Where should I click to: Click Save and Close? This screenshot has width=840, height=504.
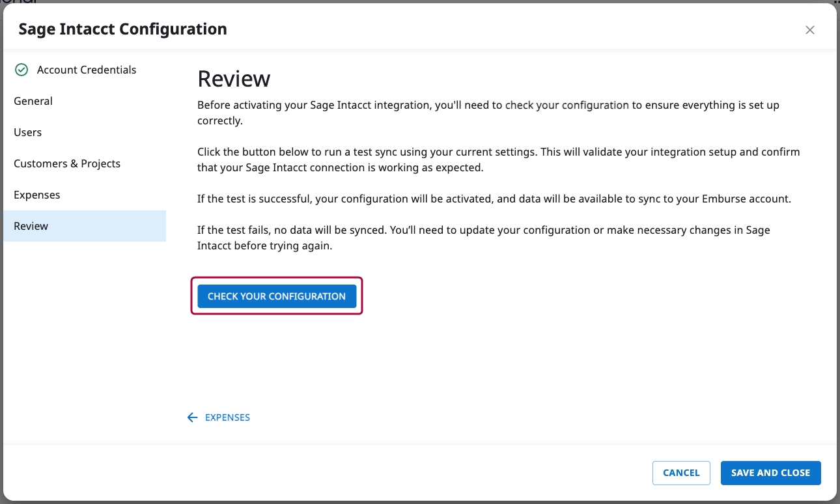point(770,473)
